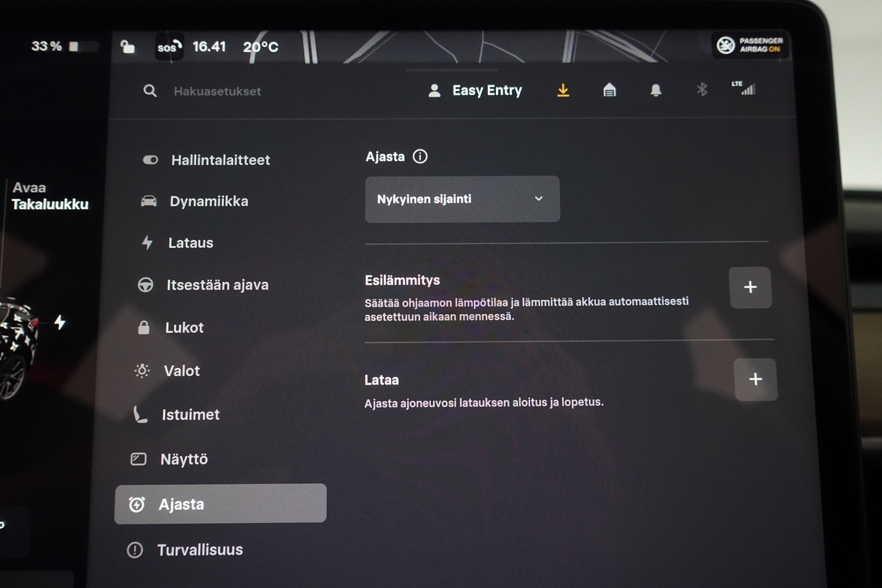Open the Lukot menu
882x588 pixels.
click(x=170, y=328)
